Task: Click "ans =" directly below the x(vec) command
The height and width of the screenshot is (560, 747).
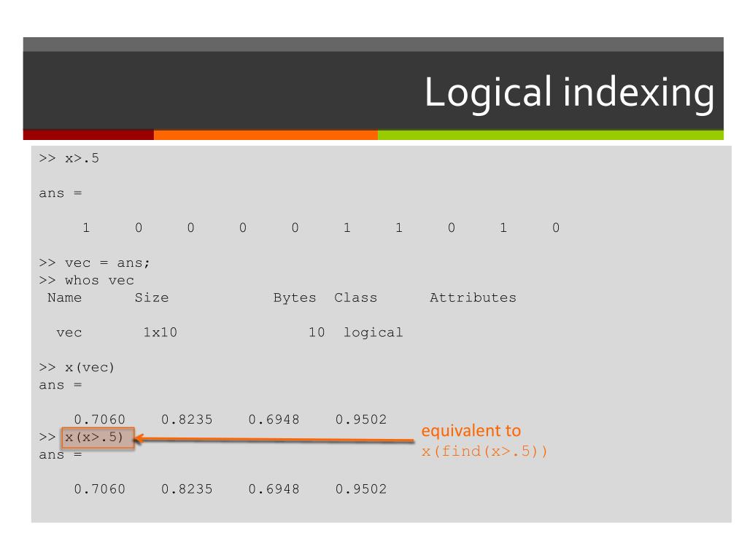Action: coord(61,385)
